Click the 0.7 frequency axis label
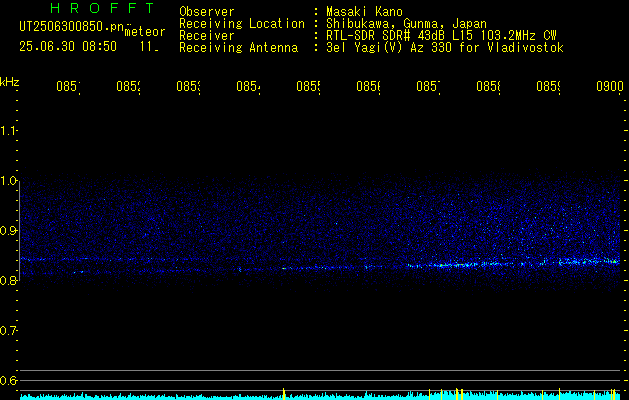 coord(8,331)
